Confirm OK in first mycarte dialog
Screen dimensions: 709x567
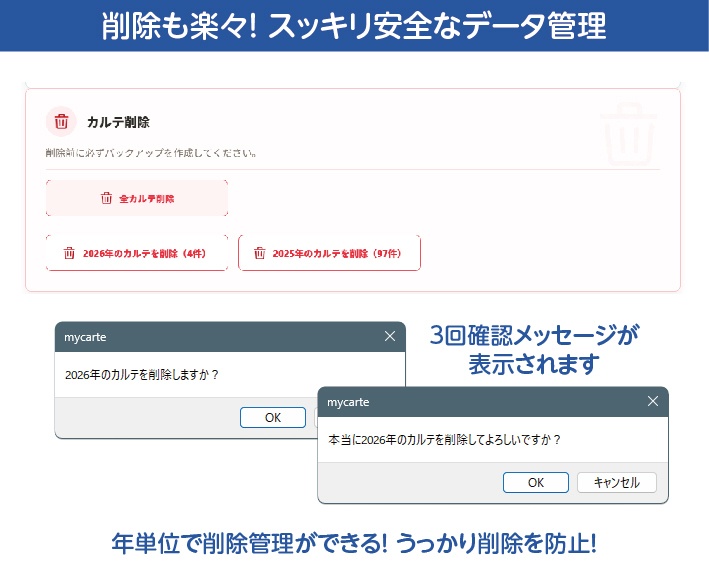pos(273,417)
